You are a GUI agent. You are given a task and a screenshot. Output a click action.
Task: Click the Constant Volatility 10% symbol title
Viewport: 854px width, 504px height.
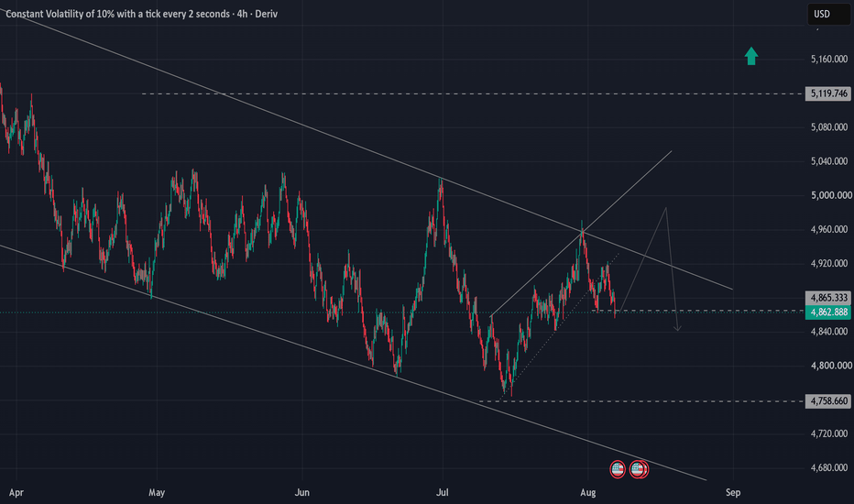142,14
